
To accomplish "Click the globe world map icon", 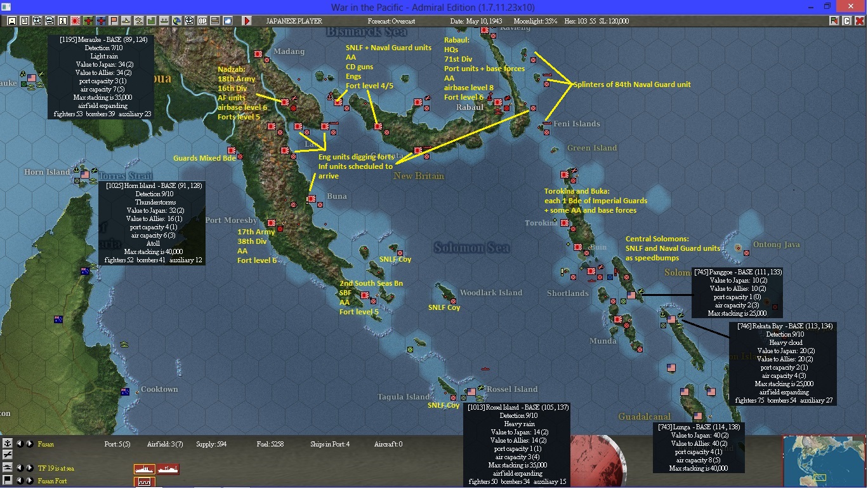I will [x=176, y=20].
